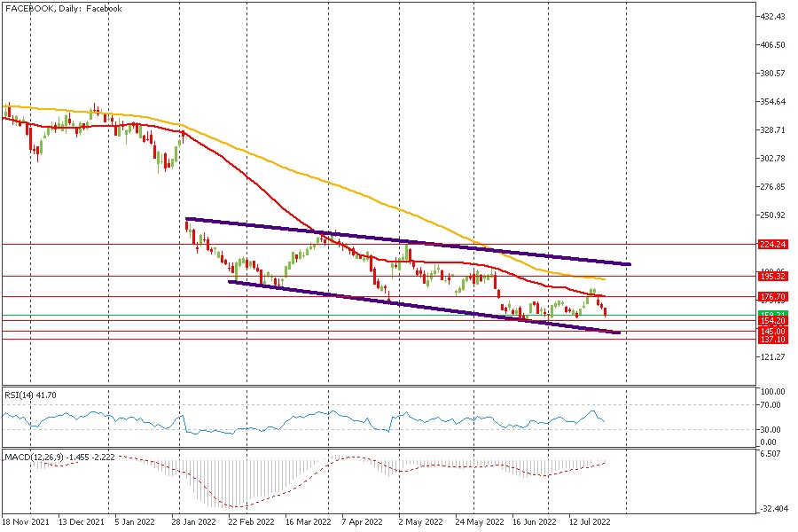798x532 pixels.
Task: Click the FACEBOOK, Daily chart title
Action: click(63, 8)
